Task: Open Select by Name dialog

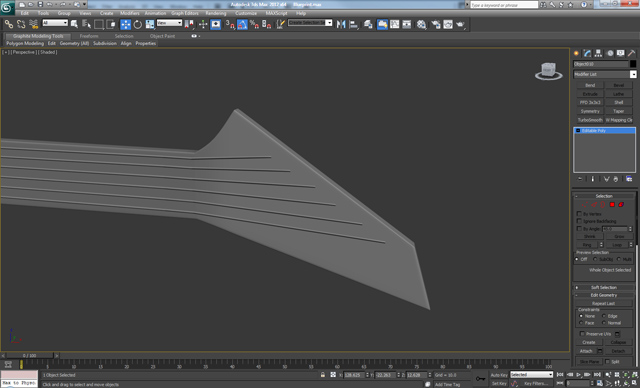Action: click(x=86, y=24)
